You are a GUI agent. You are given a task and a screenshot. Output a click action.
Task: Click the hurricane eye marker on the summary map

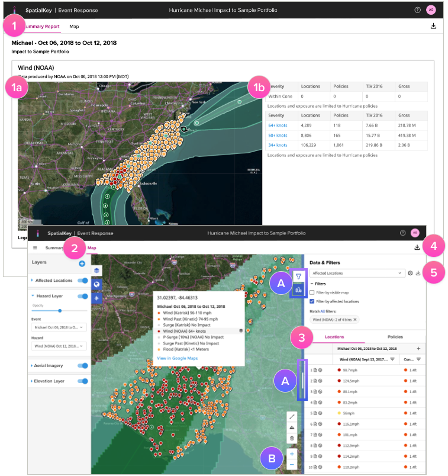[x=184, y=129]
